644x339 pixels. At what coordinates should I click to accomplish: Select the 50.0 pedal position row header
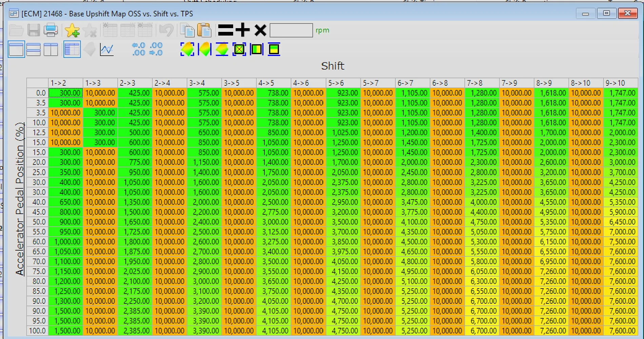pyautogui.click(x=38, y=222)
